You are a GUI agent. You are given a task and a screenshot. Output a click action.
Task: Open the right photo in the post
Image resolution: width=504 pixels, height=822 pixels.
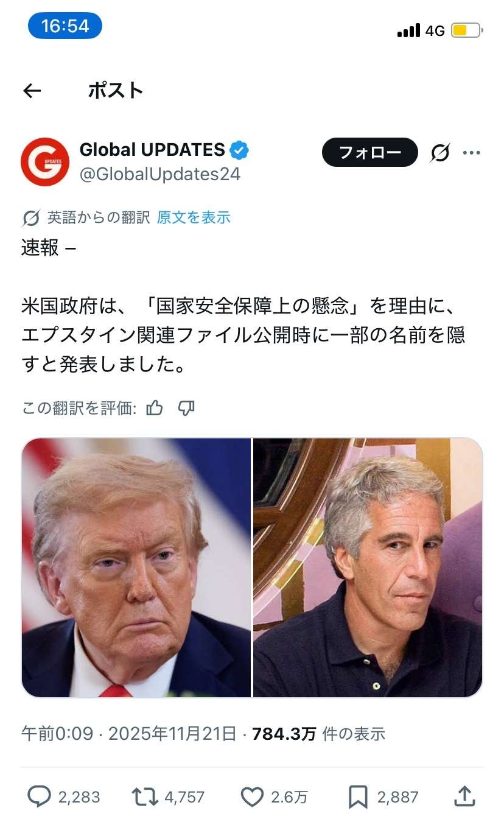[368, 567]
